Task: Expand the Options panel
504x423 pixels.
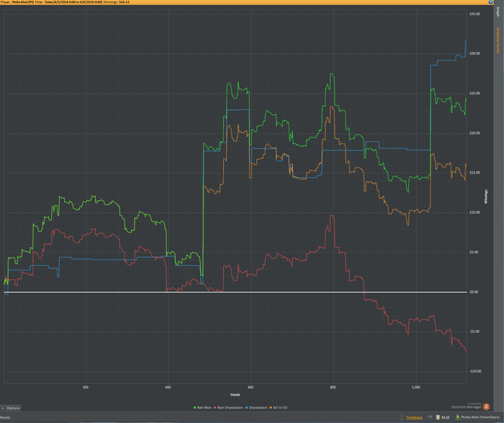Action: tap(11, 408)
